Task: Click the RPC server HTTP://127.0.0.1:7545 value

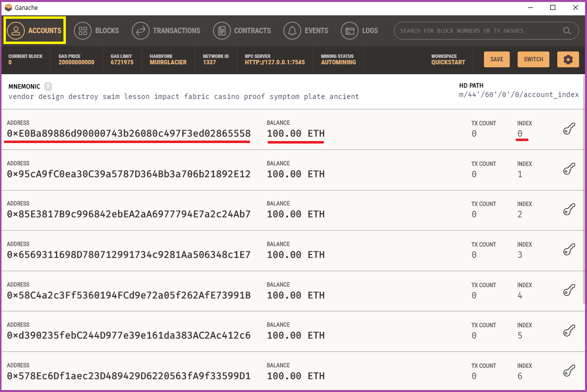Action: [x=275, y=62]
